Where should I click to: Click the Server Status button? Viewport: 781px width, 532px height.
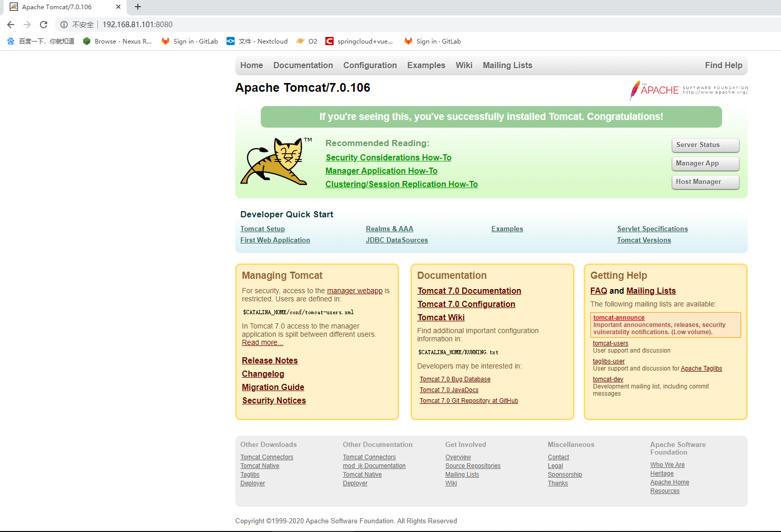[705, 145]
